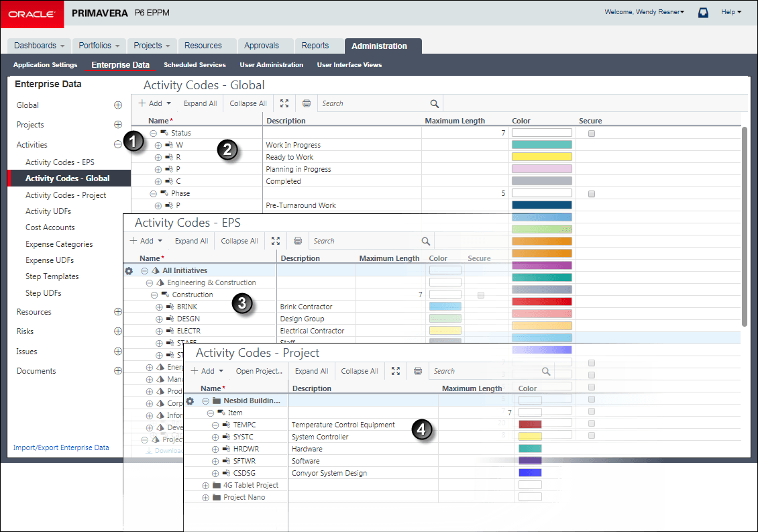Open the Portfolios menu tab
Screen dimensions: 758x532
99,46
